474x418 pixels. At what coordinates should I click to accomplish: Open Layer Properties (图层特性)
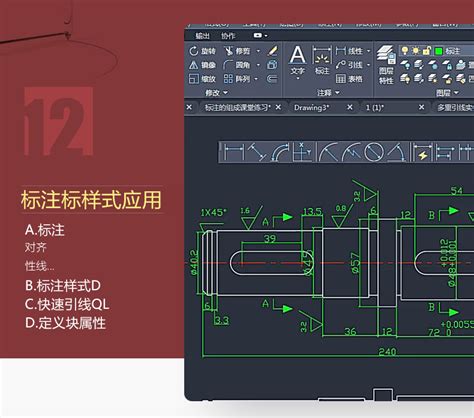pos(386,65)
